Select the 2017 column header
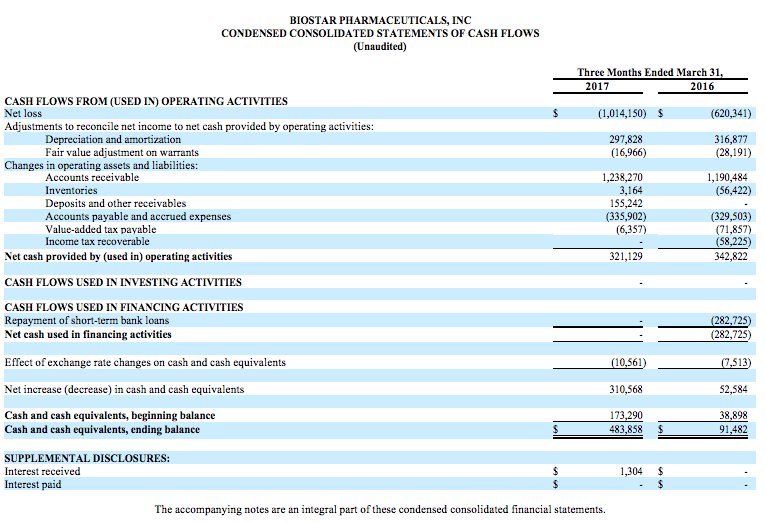Viewport: 766px width, 523px height. [597, 87]
